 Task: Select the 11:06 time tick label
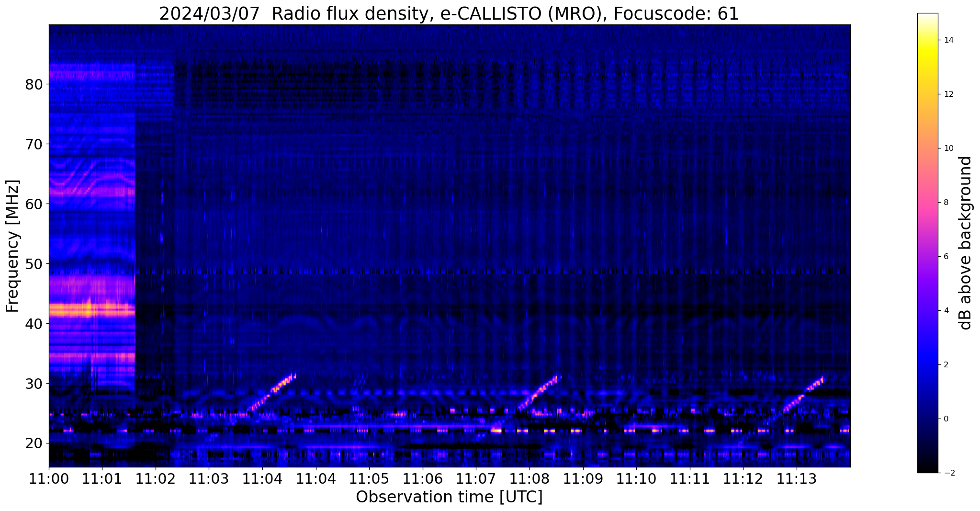pos(422,478)
